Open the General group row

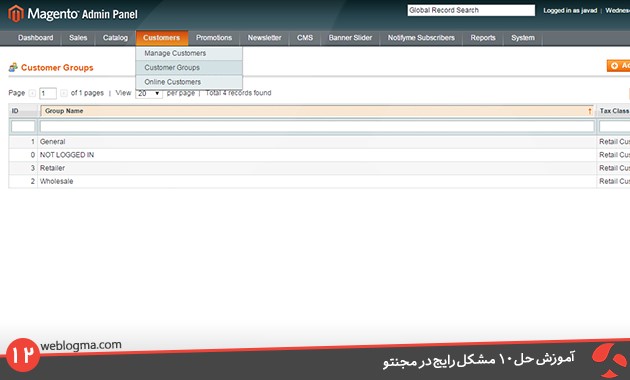tap(319, 142)
